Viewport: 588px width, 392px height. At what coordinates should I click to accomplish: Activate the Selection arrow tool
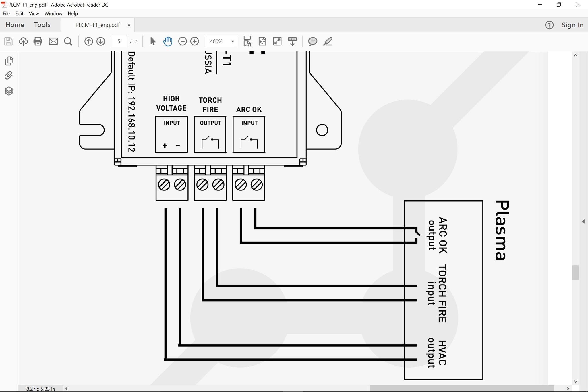click(x=153, y=41)
